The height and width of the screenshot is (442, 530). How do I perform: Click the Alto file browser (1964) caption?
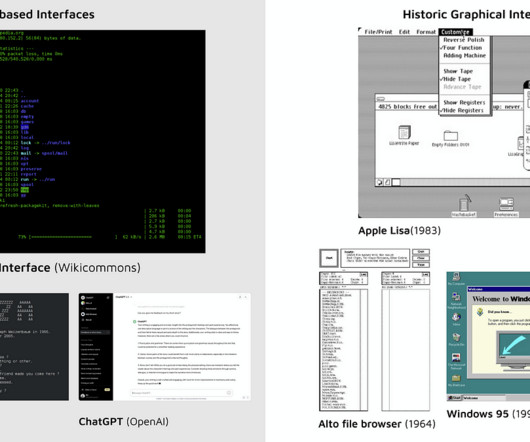377,424
